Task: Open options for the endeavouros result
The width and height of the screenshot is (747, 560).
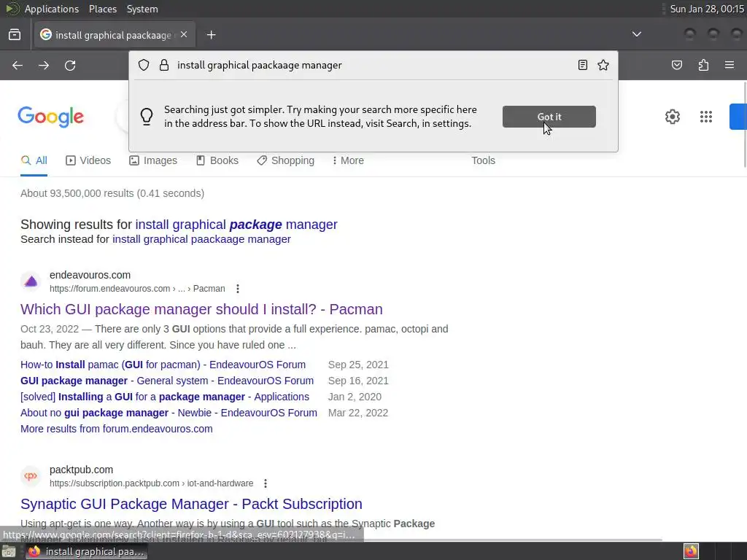Action: click(238, 289)
